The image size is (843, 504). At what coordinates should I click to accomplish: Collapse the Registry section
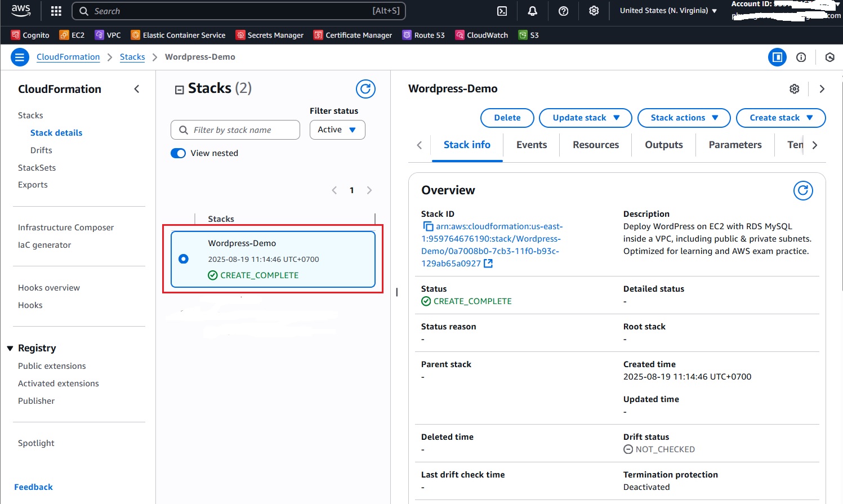10,349
